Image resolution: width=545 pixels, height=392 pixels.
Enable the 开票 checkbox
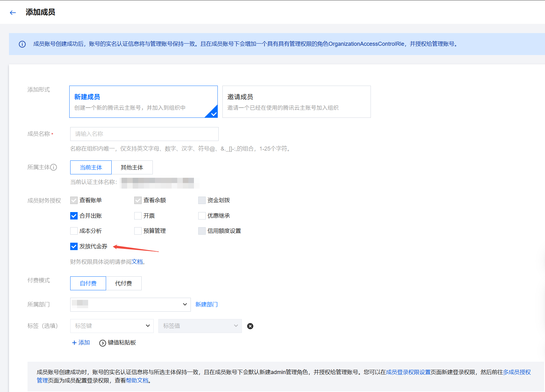click(138, 216)
